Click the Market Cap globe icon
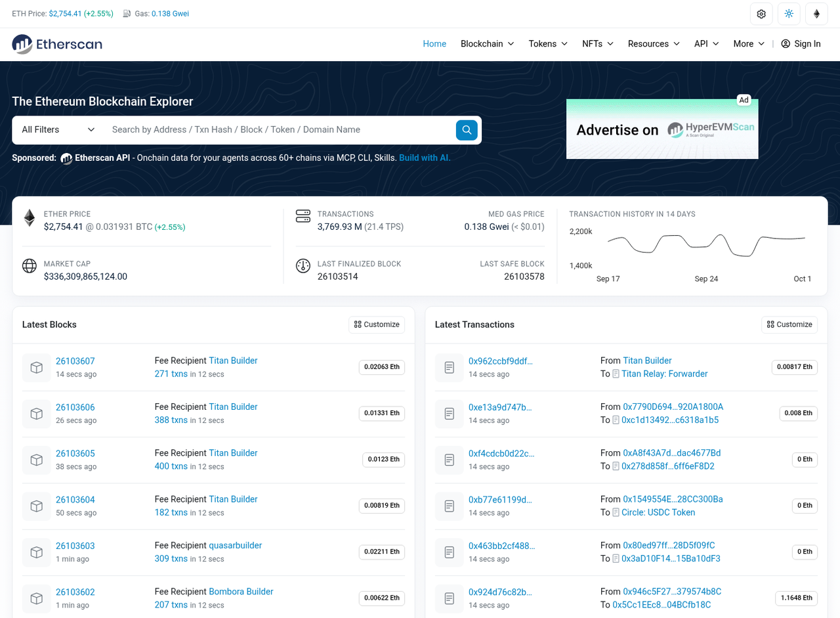This screenshot has height=618, width=840. pos(30,265)
